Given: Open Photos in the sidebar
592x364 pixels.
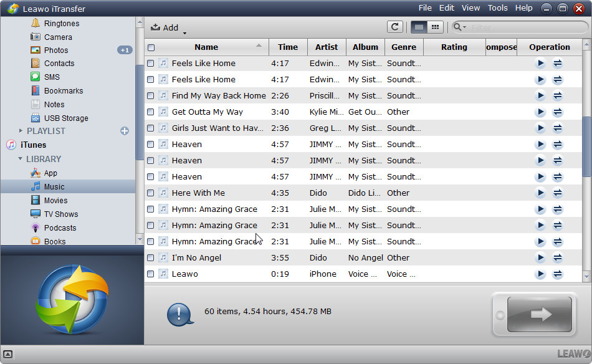Looking at the screenshot, I should pyautogui.click(x=56, y=50).
